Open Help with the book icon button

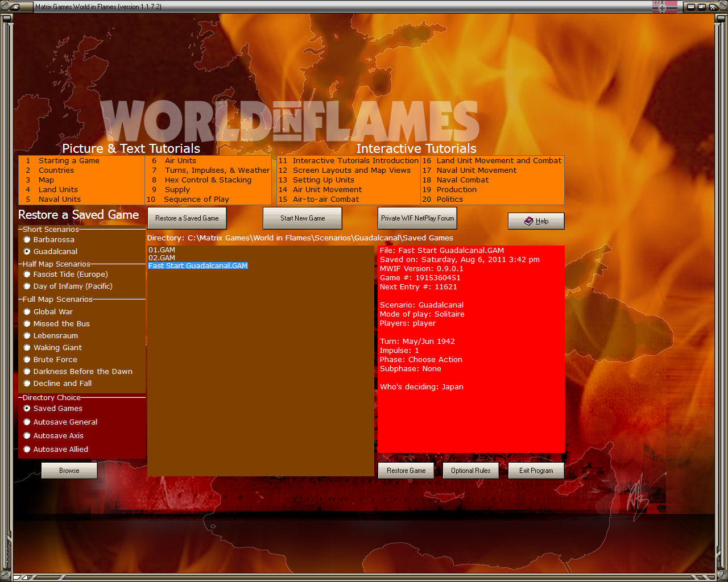click(x=536, y=221)
